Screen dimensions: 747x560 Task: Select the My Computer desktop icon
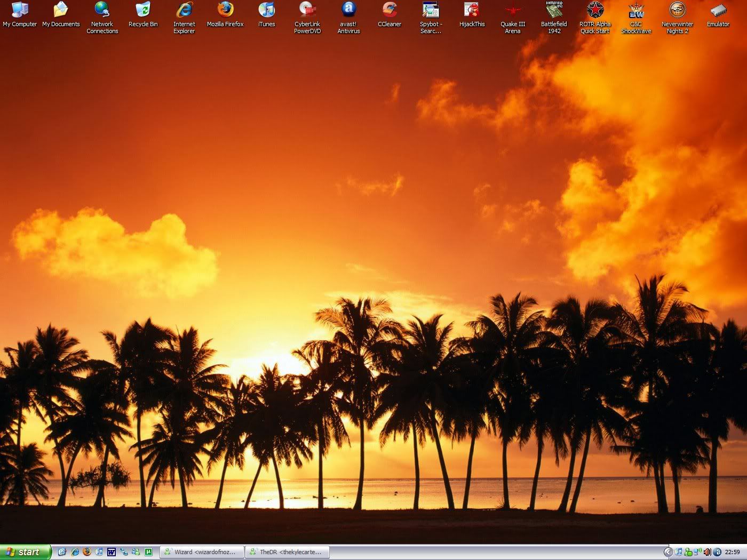point(20,15)
